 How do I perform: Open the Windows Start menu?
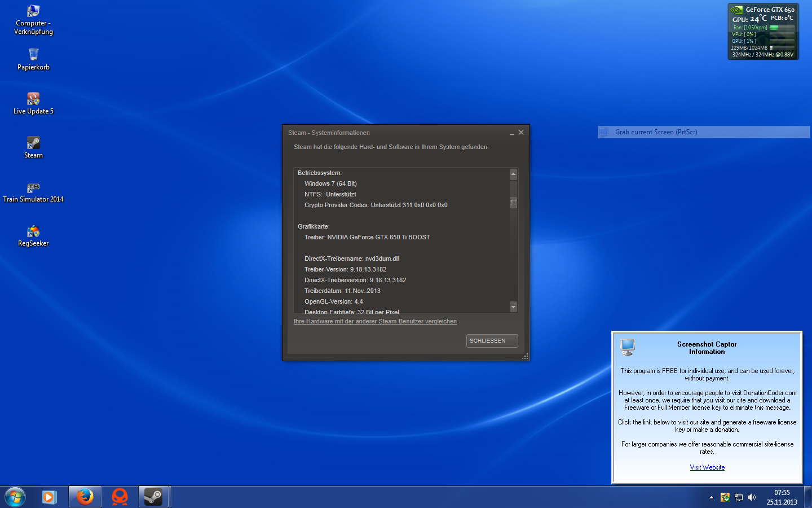pyautogui.click(x=15, y=497)
